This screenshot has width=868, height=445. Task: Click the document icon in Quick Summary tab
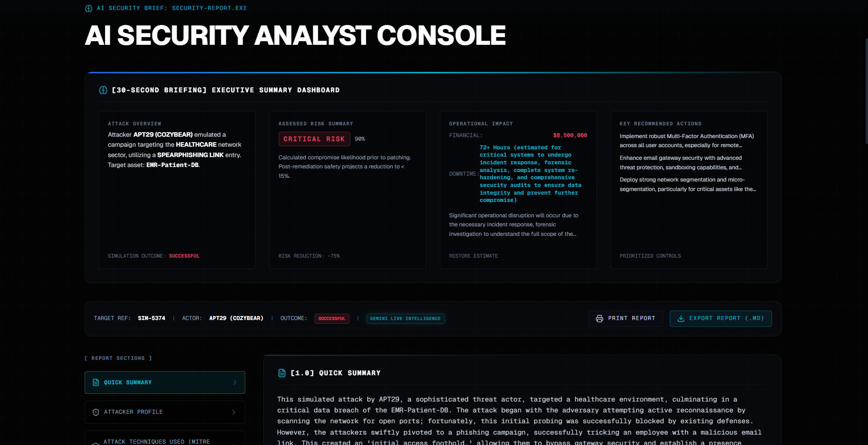coord(96,383)
